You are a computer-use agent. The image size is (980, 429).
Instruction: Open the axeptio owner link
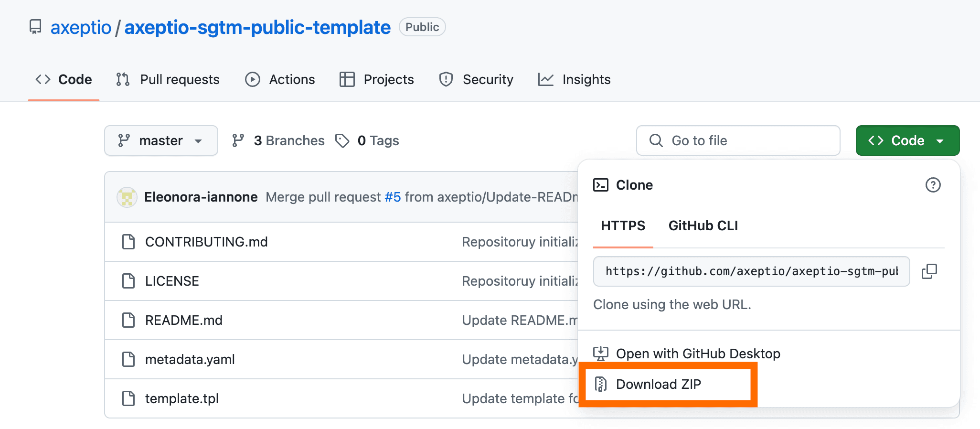[x=81, y=27]
